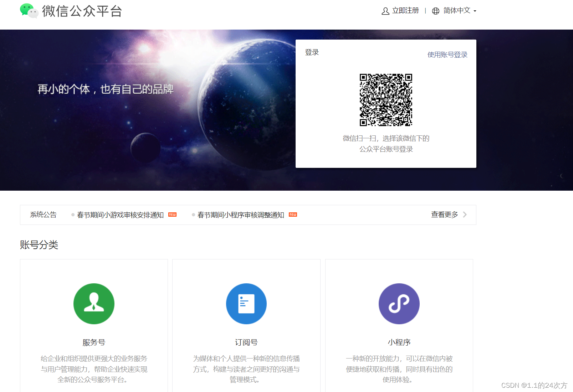Viewport: 573px width, 392px height.
Task: Click the chevron arrow next to 查看更多
Action: point(465,215)
